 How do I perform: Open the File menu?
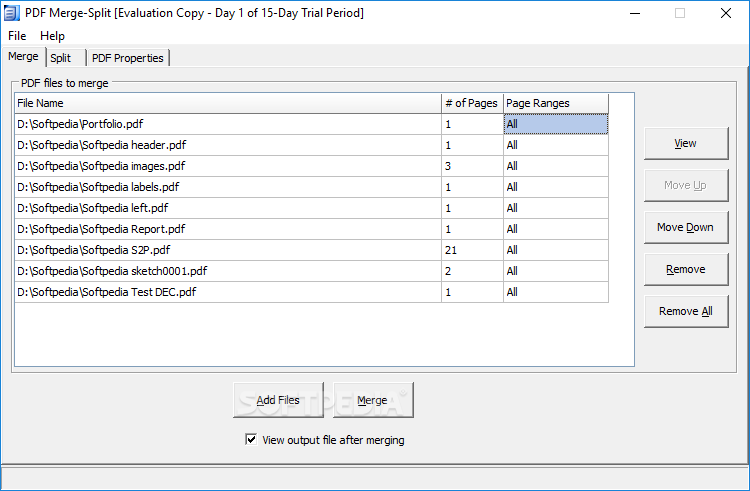point(17,36)
